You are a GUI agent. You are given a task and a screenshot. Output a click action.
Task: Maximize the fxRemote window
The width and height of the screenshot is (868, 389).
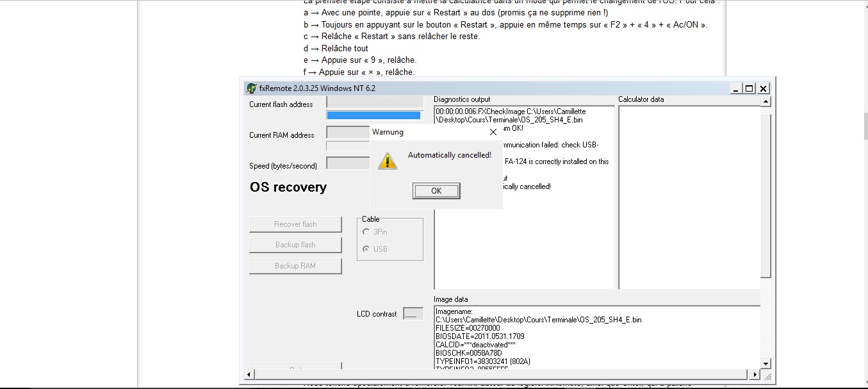749,88
